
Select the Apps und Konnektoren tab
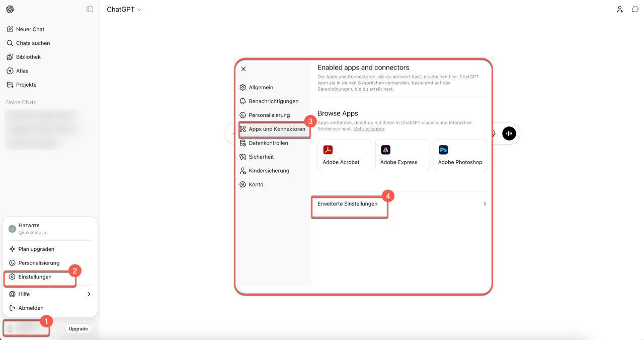click(x=274, y=129)
